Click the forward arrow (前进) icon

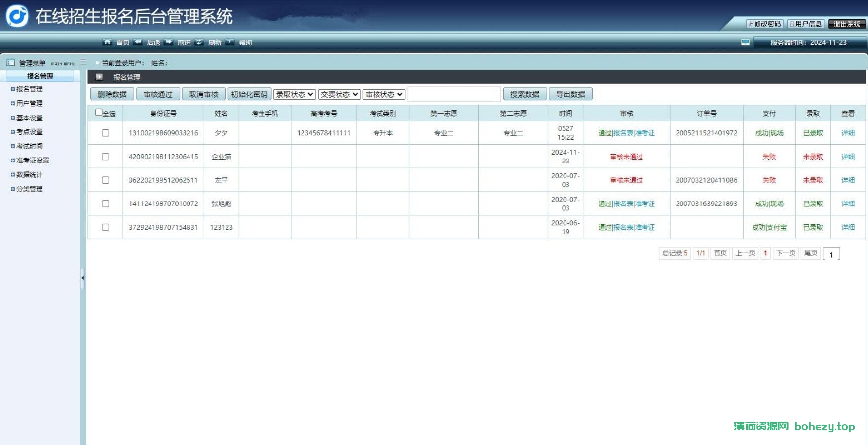tap(169, 42)
